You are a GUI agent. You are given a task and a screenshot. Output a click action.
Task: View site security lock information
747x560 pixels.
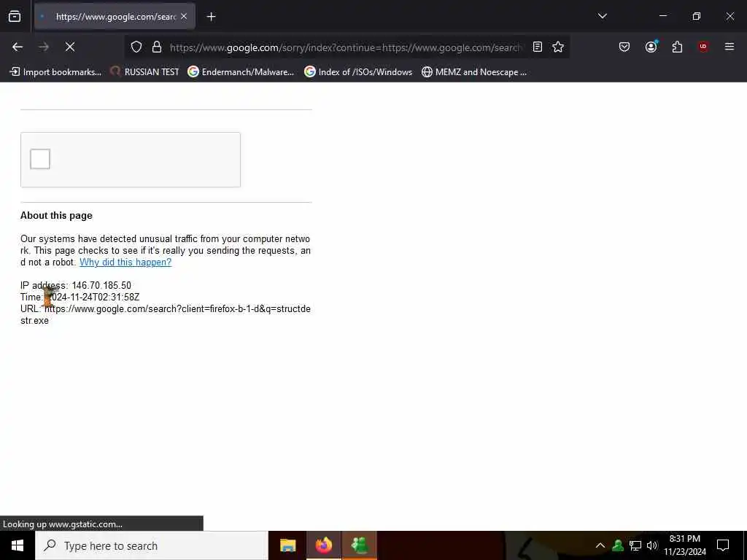click(157, 47)
